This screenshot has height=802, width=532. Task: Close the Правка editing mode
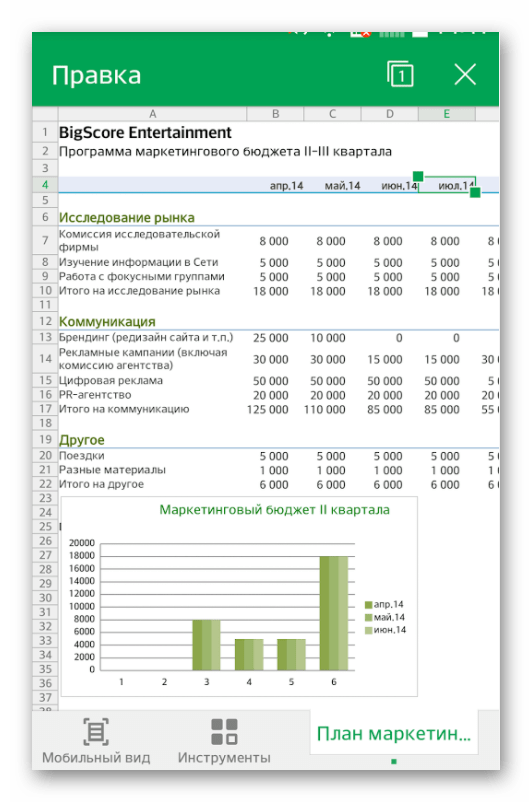(x=465, y=75)
